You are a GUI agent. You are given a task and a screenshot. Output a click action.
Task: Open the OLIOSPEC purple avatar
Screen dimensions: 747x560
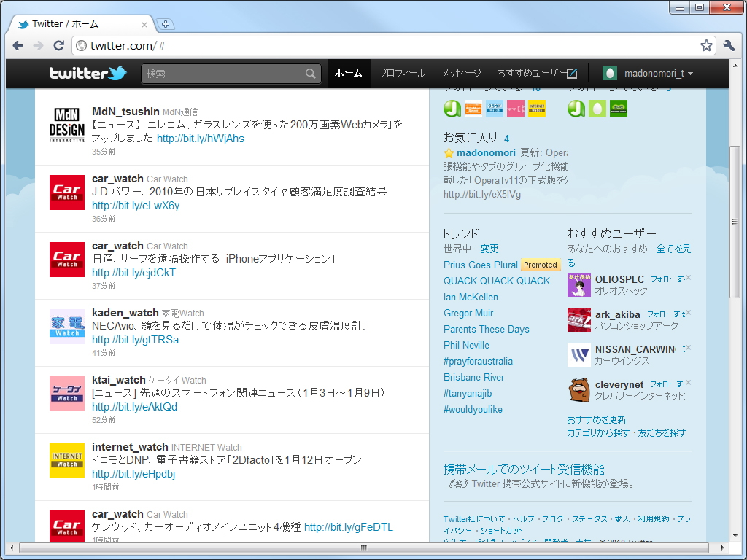pyautogui.click(x=578, y=284)
